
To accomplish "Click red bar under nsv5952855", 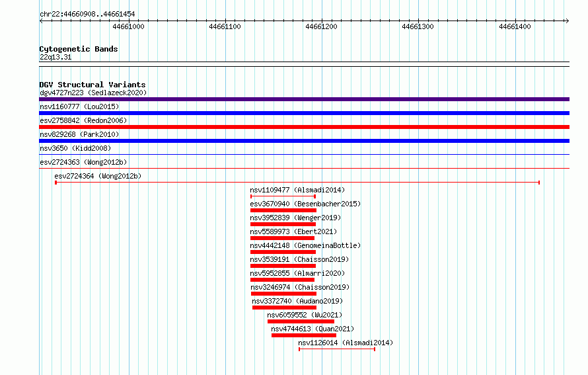I will [282, 280].
